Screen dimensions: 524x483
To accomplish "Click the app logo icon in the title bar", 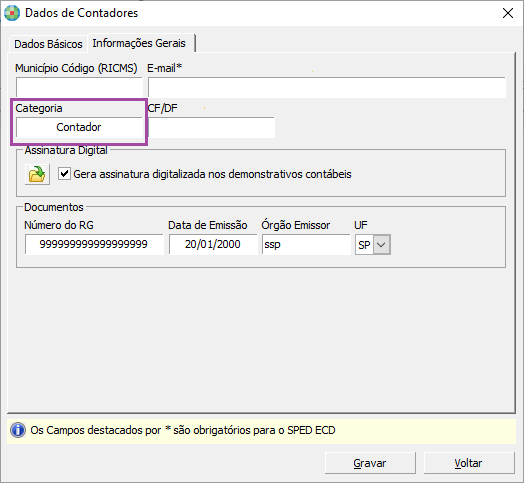I will tap(12, 13).
